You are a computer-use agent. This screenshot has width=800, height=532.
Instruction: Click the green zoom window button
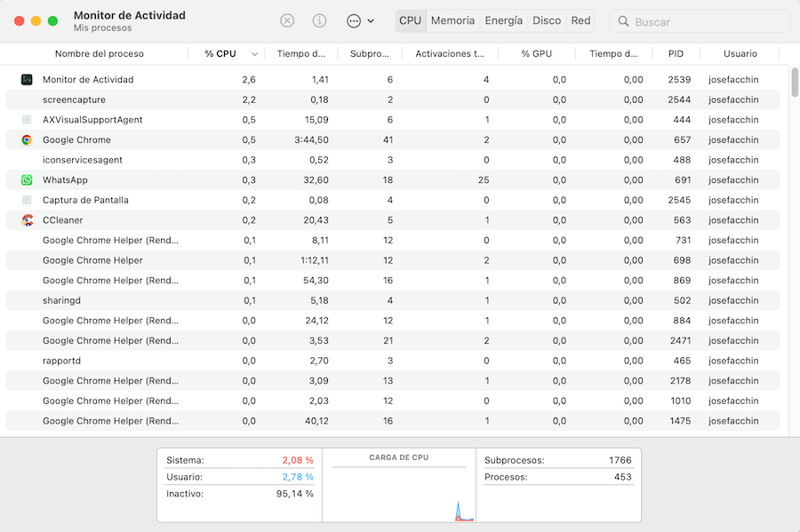click(x=52, y=21)
